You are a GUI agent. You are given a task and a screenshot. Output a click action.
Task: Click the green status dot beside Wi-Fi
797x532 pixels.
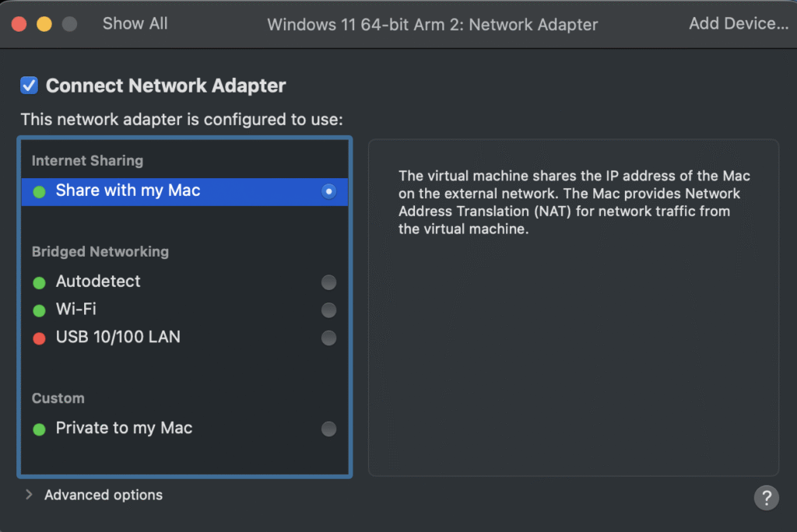(x=39, y=310)
